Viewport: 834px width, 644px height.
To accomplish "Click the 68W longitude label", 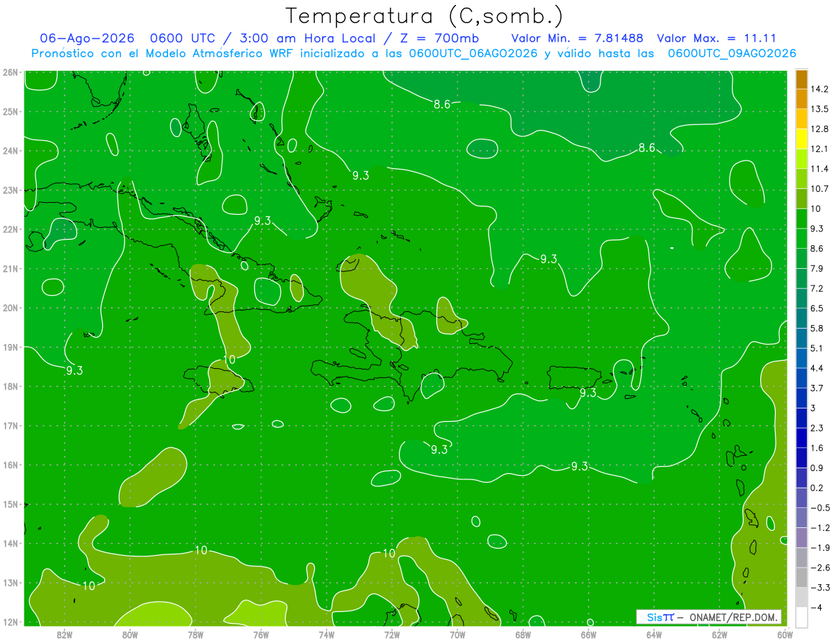I will (523, 634).
